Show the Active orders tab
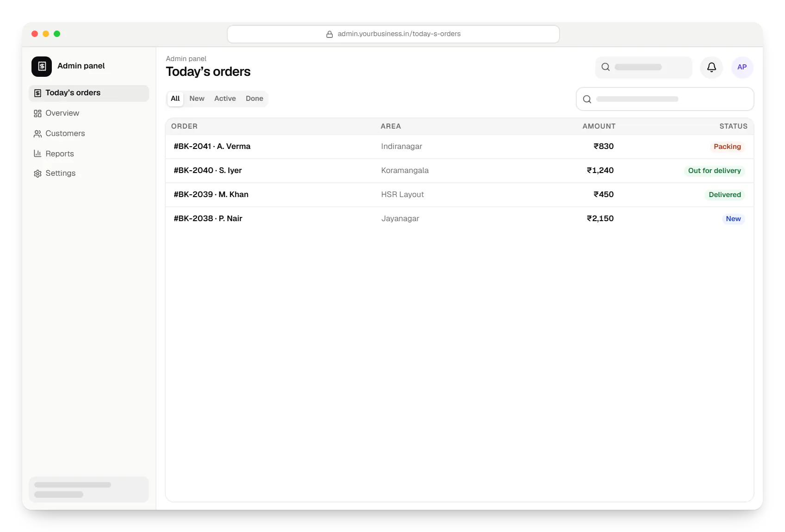 click(225, 99)
